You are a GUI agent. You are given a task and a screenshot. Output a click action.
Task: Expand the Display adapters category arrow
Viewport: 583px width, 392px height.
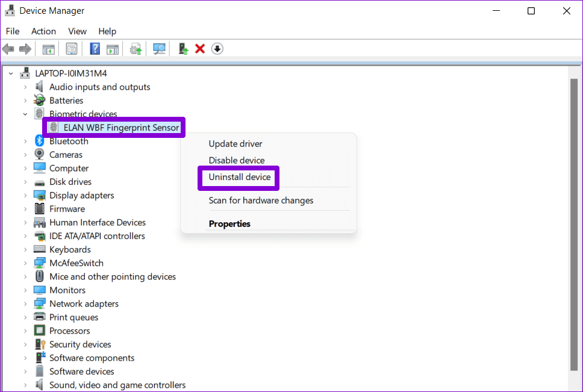coord(25,196)
